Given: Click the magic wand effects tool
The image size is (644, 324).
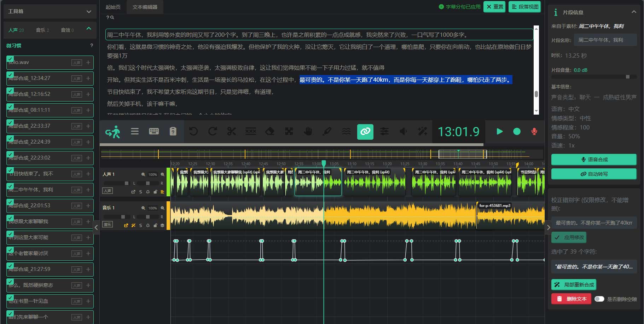Looking at the screenshot, I should point(422,132).
